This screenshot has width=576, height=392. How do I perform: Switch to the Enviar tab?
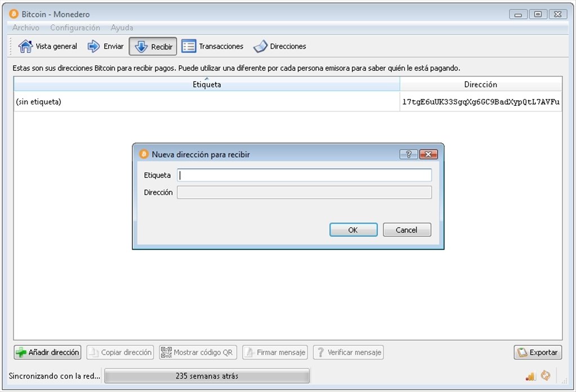pos(105,46)
